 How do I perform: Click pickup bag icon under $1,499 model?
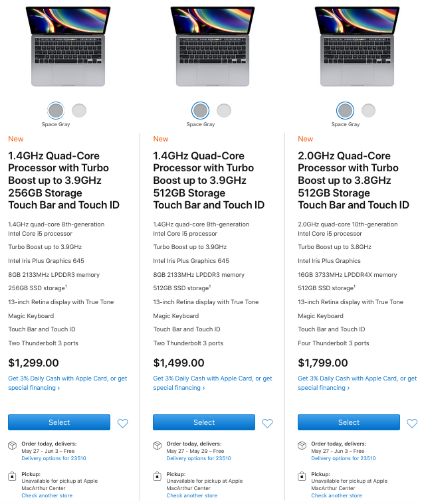(158, 476)
